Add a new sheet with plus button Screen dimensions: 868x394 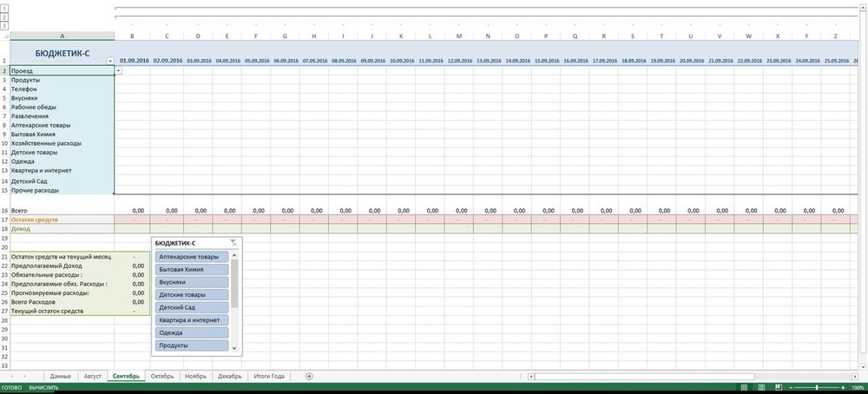point(309,376)
